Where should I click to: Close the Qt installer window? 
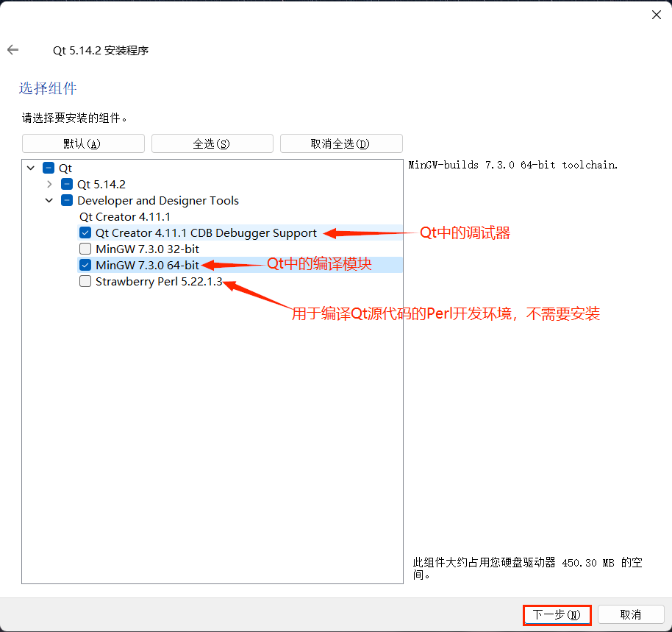(x=656, y=15)
